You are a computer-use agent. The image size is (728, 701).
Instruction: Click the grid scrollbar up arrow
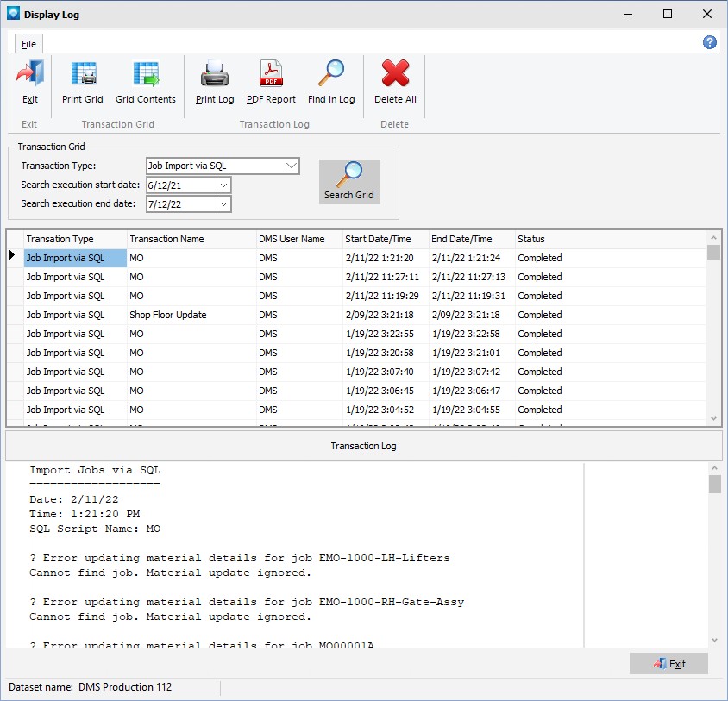coord(713,237)
